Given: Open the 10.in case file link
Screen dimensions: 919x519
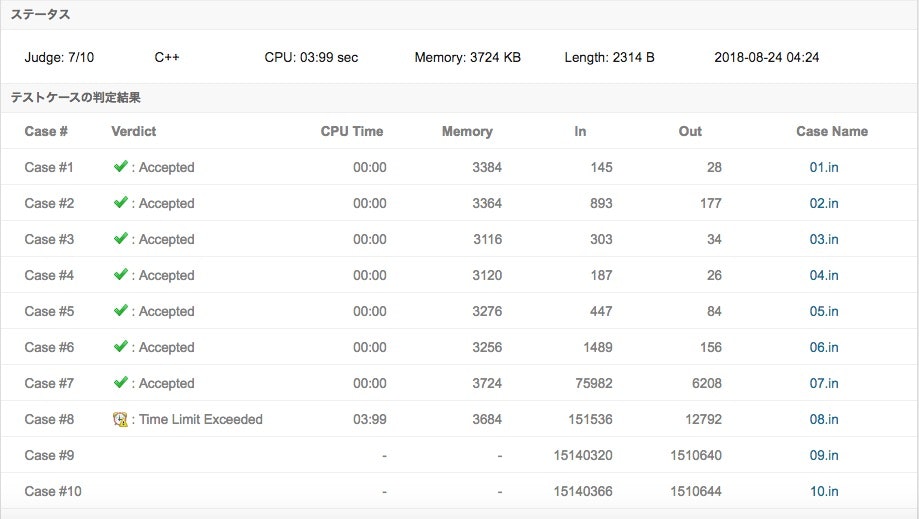Looking at the screenshot, I should pyautogui.click(x=823, y=491).
